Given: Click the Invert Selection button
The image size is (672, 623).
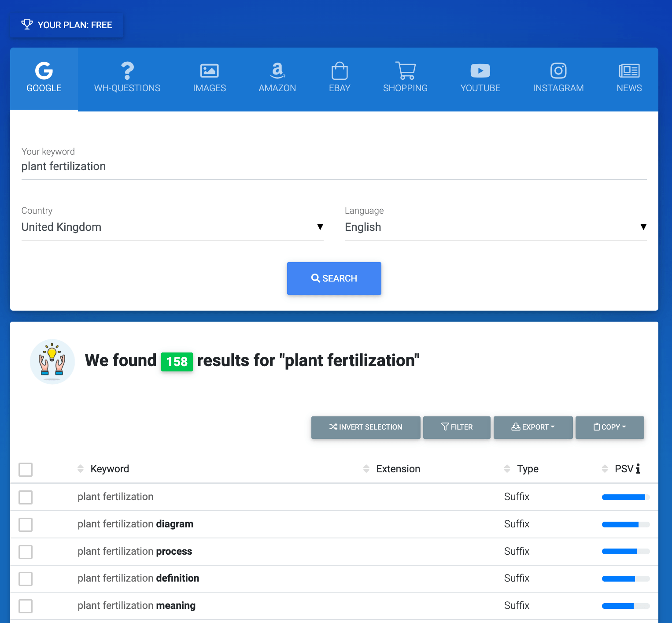Looking at the screenshot, I should click(x=366, y=427).
